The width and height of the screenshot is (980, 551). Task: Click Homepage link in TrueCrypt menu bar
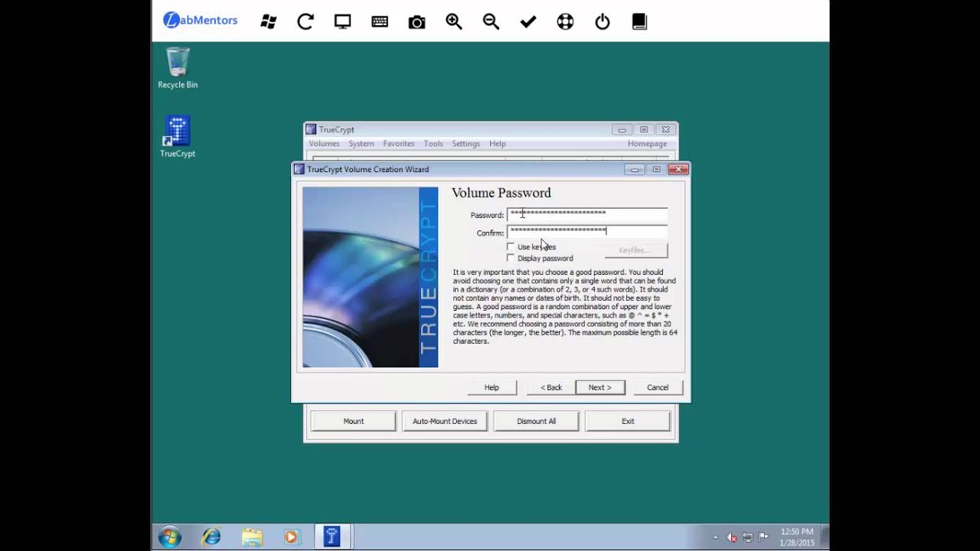point(648,144)
